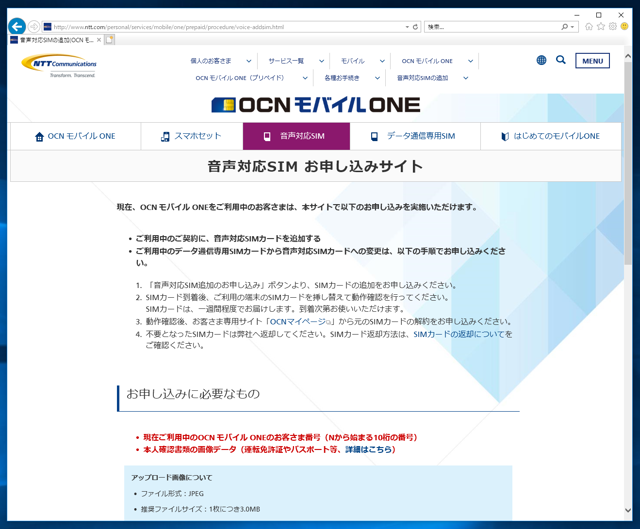The height and width of the screenshot is (529, 640).
Task: Click OCN モバイル ONE breadcrumb link
Action: click(x=427, y=61)
